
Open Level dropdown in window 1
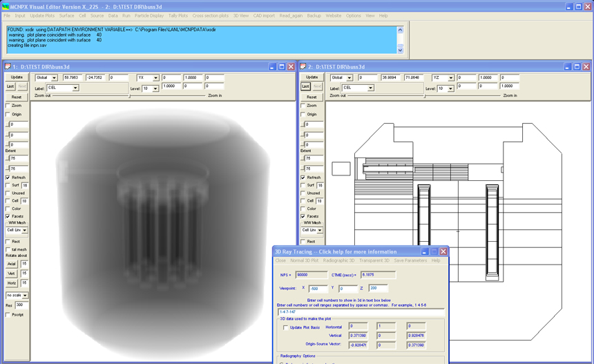(x=155, y=88)
